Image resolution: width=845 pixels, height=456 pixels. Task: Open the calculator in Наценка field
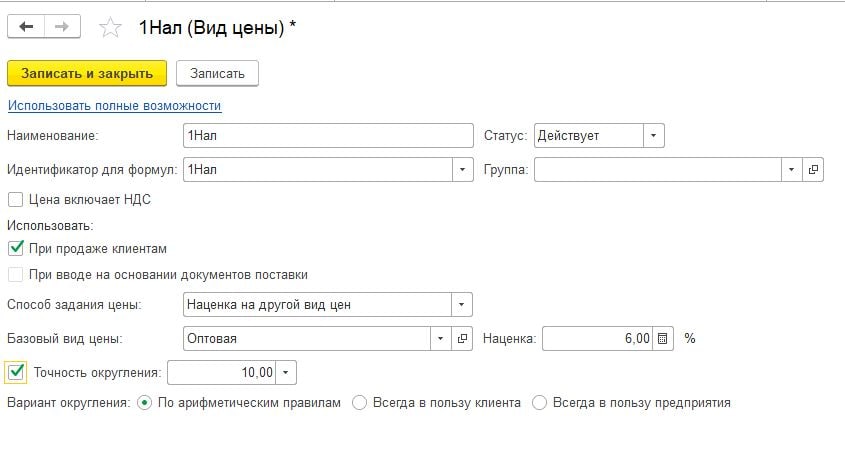pyautogui.click(x=663, y=338)
